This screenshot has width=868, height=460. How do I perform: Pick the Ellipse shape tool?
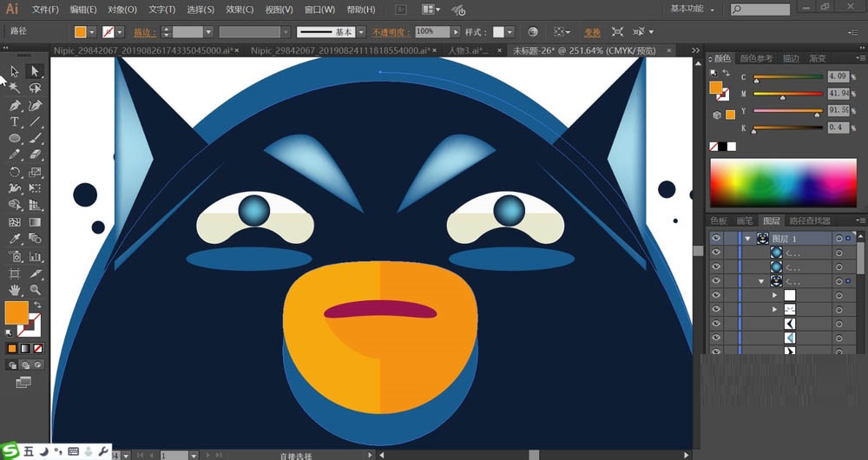(x=15, y=139)
